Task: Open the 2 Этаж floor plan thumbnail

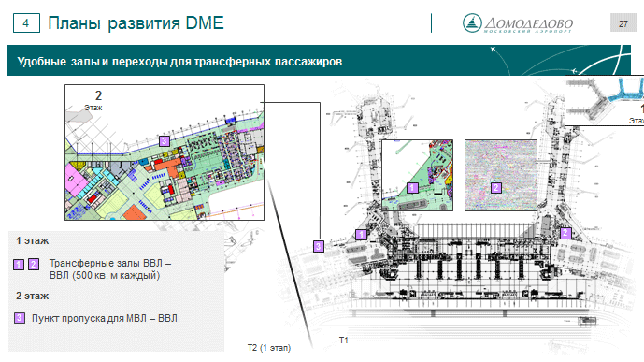Action: coord(165,152)
